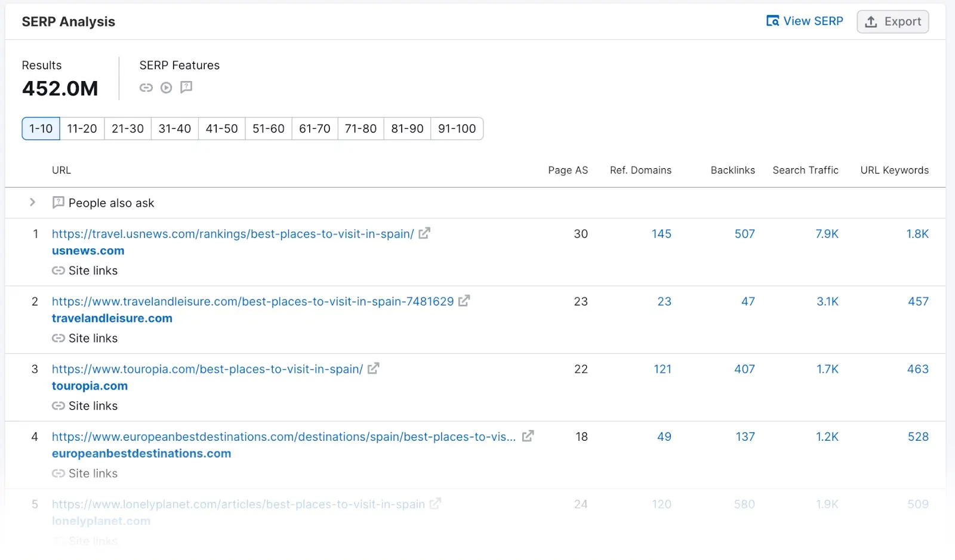This screenshot has width=955, height=560.
Task: Open the lonelyplanet article via external link icon
Action: tap(435, 504)
